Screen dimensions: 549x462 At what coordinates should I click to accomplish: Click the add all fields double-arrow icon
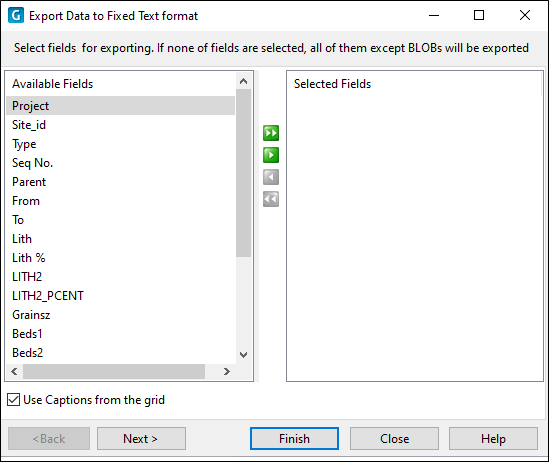(x=271, y=133)
